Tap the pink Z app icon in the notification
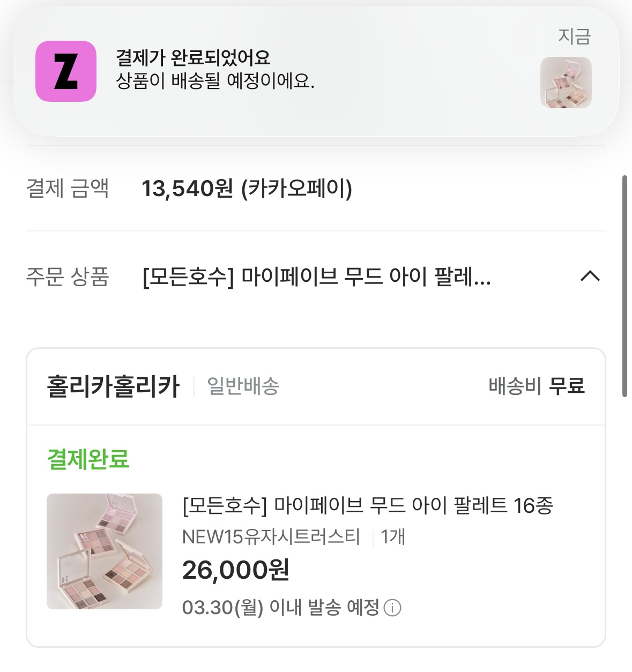The height and width of the screenshot is (672, 632). click(x=66, y=71)
